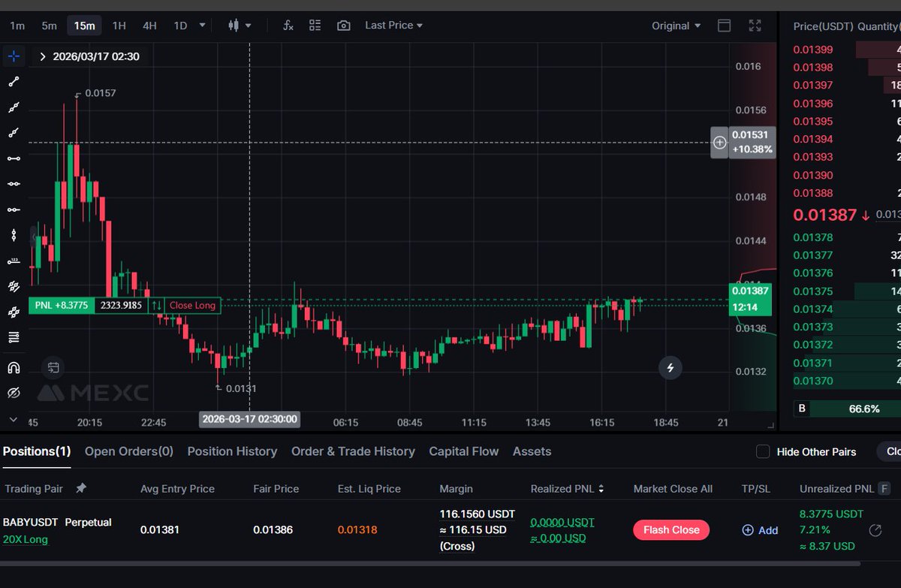Click the plus icon at 0.01531 price
Viewport: 901px width, 588px height.
click(x=719, y=143)
